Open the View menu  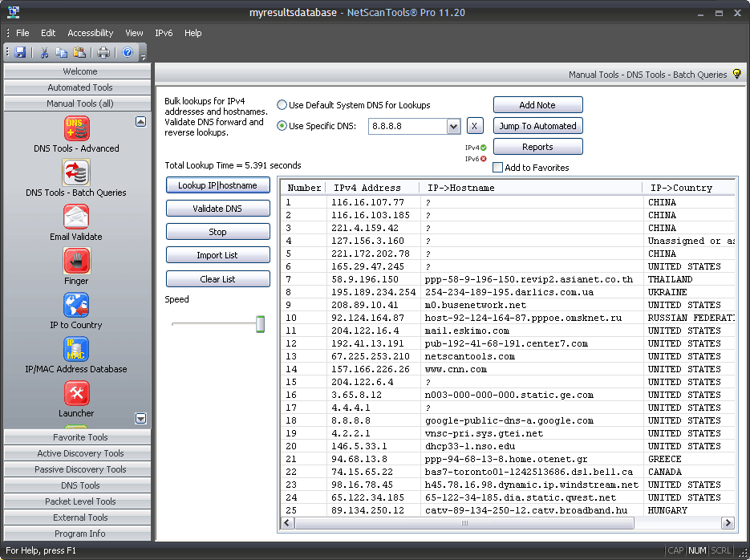tap(134, 33)
